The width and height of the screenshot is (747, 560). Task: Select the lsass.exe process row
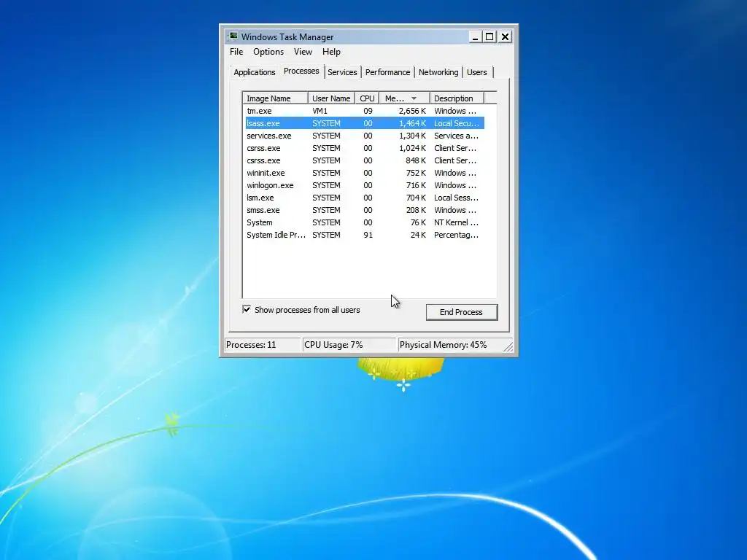[365, 123]
